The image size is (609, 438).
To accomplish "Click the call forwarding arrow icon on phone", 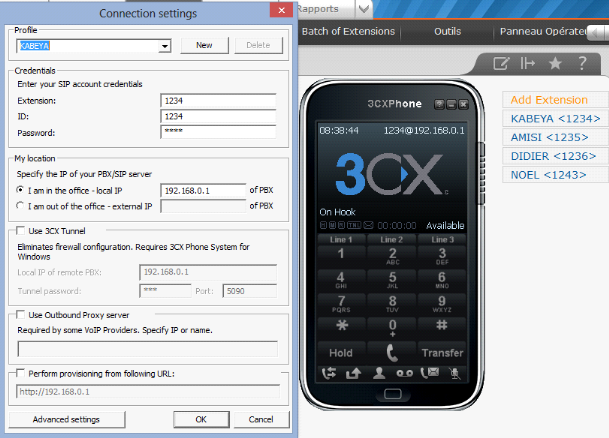I will (x=353, y=373).
